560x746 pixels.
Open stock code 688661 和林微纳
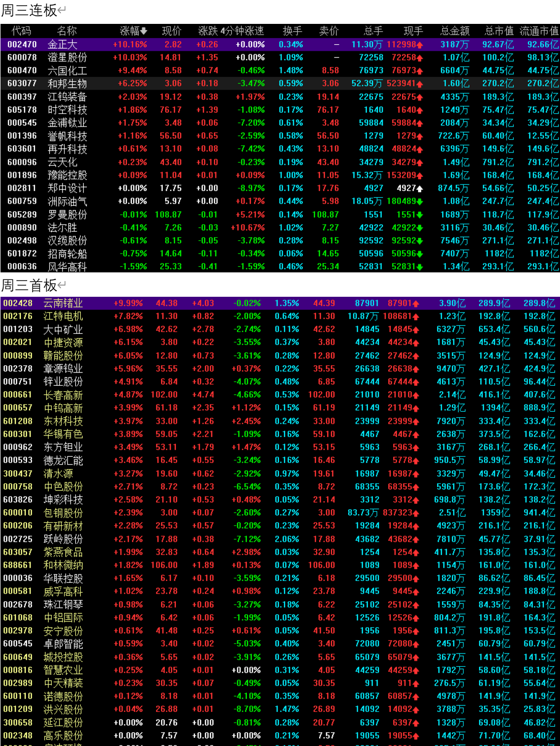pyautogui.click(x=18, y=565)
